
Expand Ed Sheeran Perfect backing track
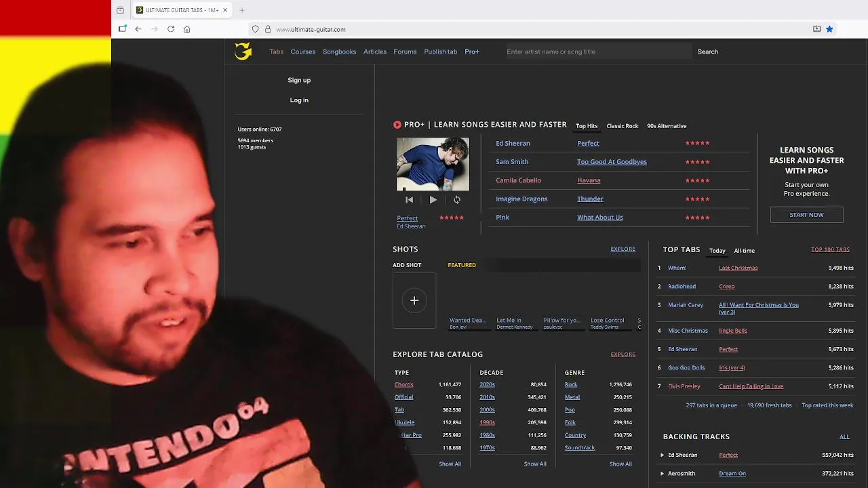coord(663,455)
